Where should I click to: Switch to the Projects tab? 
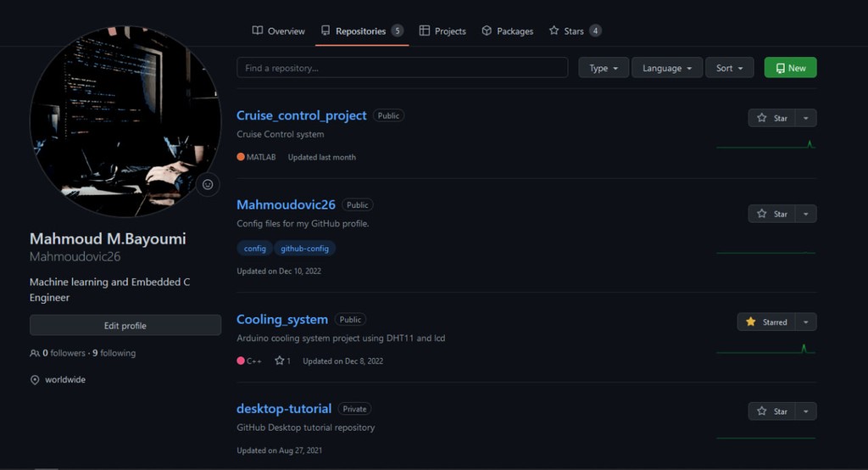pyautogui.click(x=442, y=31)
